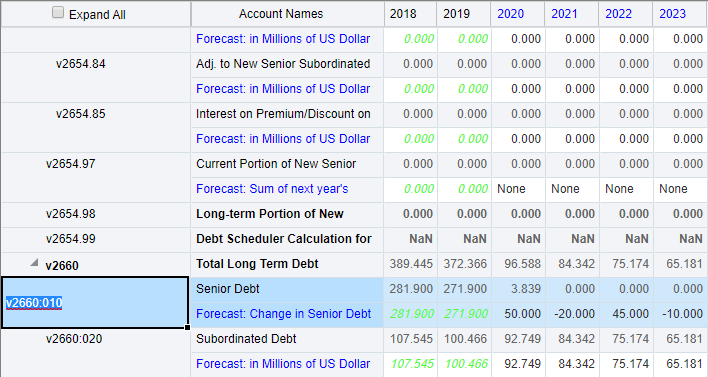Open the 2023 column header link
The height and width of the screenshot is (377, 708).
pos(672,14)
